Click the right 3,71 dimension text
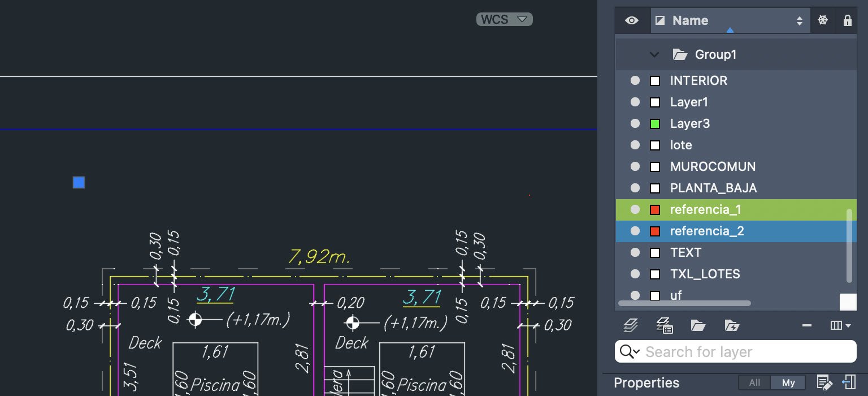Image resolution: width=868 pixels, height=396 pixels. click(422, 297)
